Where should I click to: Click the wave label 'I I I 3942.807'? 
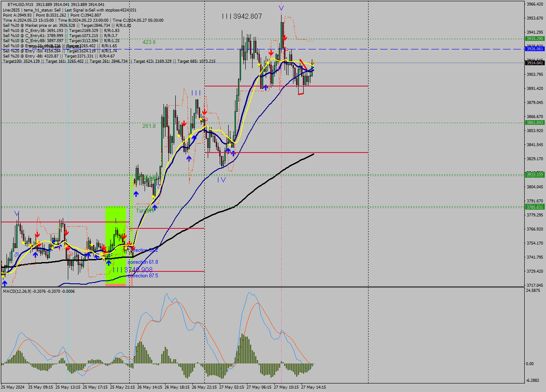click(x=242, y=16)
